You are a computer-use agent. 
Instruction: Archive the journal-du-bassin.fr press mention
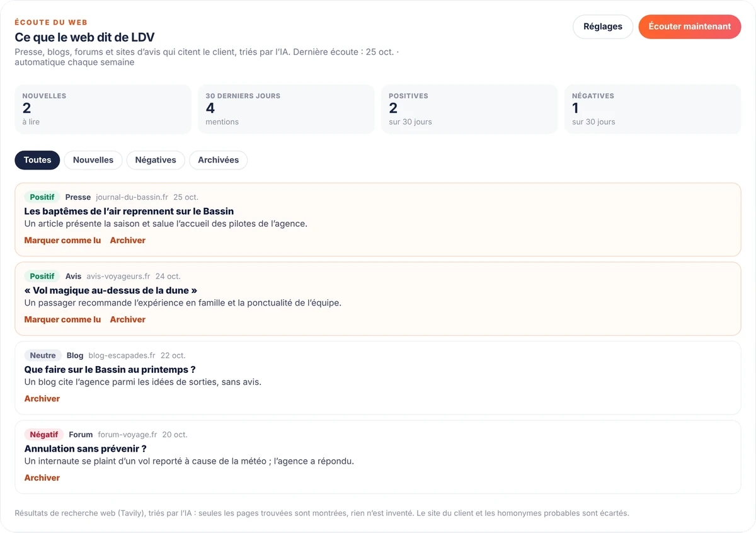click(128, 240)
